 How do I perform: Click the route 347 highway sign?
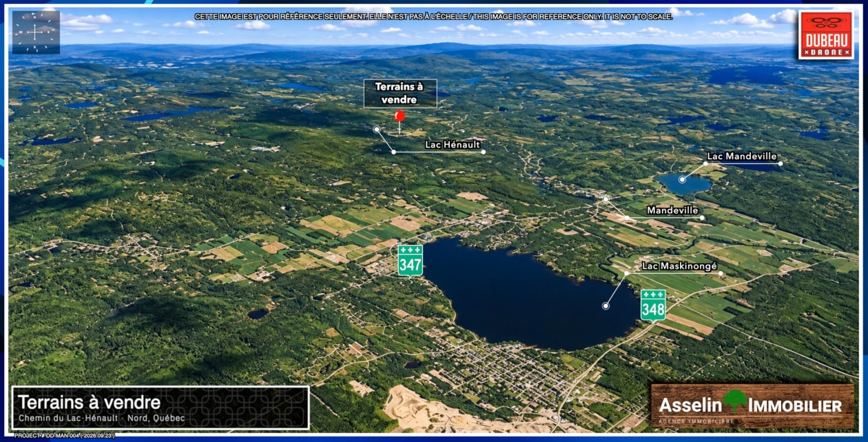(411, 260)
